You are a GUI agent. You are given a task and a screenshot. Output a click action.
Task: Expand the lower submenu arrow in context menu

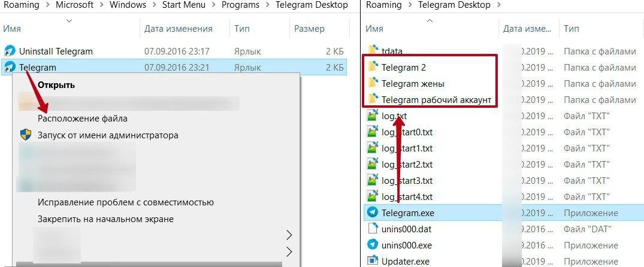click(x=289, y=251)
